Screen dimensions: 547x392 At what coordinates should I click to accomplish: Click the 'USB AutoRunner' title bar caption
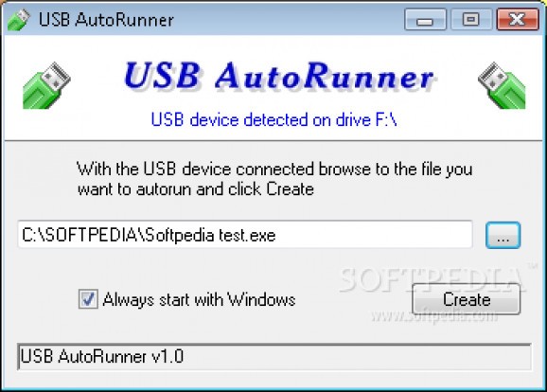(x=106, y=20)
